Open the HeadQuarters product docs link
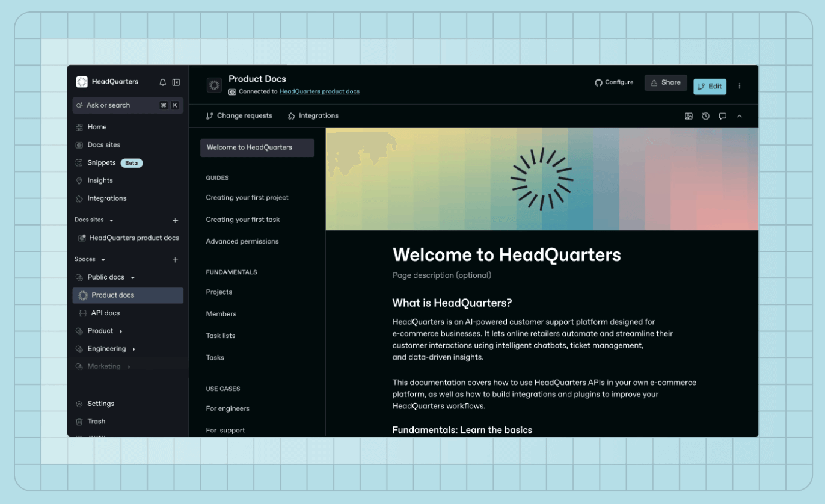This screenshot has height=504, width=825. tap(319, 91)
